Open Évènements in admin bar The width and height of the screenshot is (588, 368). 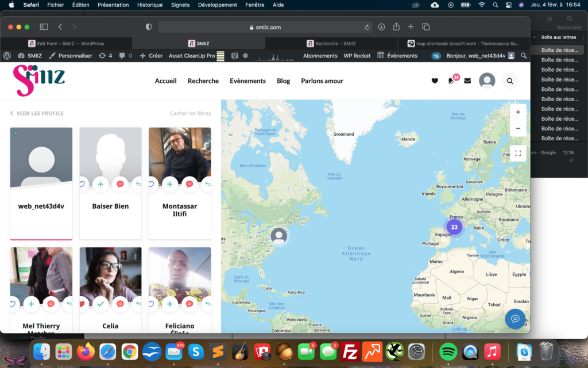pos(397,56)
